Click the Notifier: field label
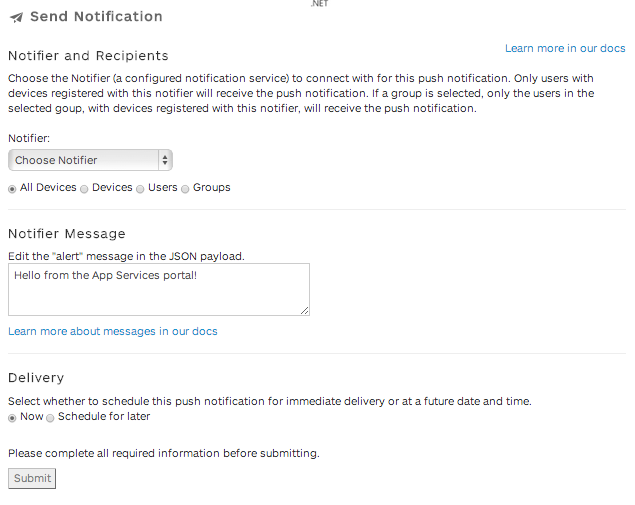635x505 pixels. click(29, 139)
